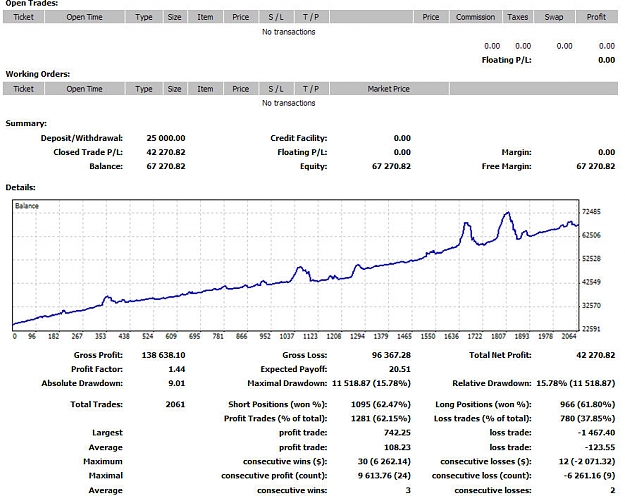Click the Deposit/Withdrawal value 25 000.00
The image size is (625, 503).
pos(166,138)
